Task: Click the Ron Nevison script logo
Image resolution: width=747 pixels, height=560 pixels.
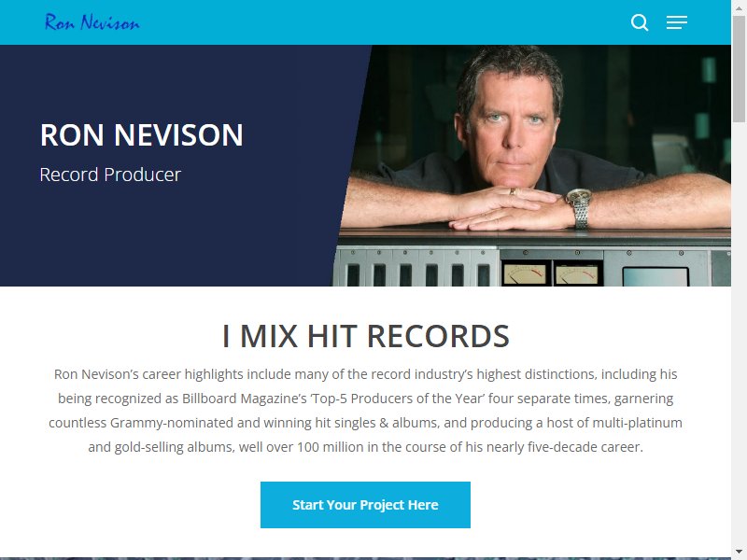Action: coord(92,22)
